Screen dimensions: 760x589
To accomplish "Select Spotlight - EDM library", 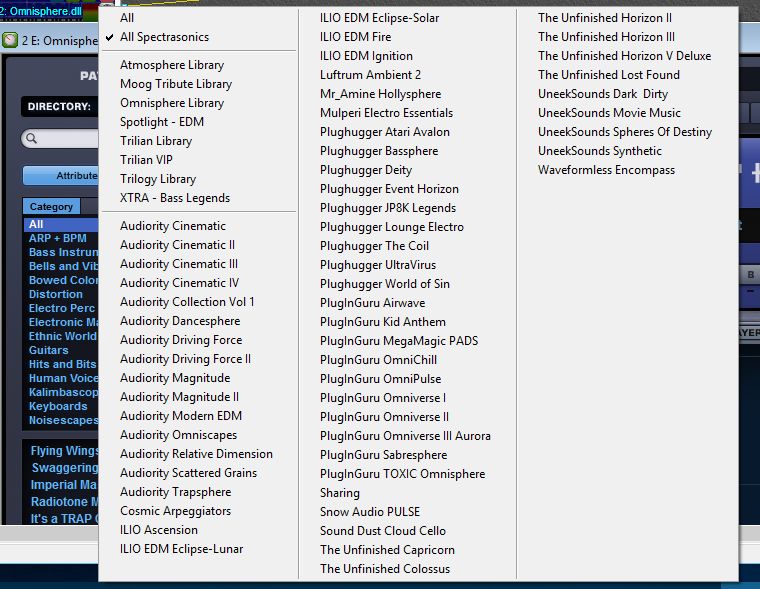I will (162, 122).
